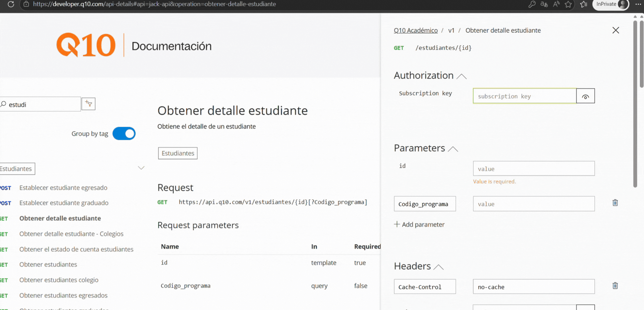This screenshot has width=644, height=310.
Task: Click the site lock icon in address bar
Action: click(x=26, y=4)
